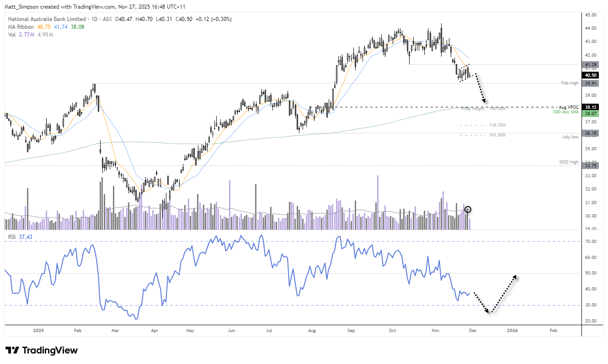Viewport: 608px width, 364px height.
Task: Select the MA Ribbon indicator legend
Action: point(19,27)
